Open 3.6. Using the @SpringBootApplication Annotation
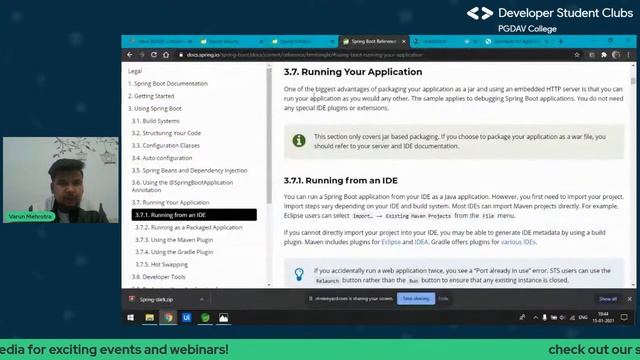The width and height of the screenshot is (640, 360). (182, 186)
